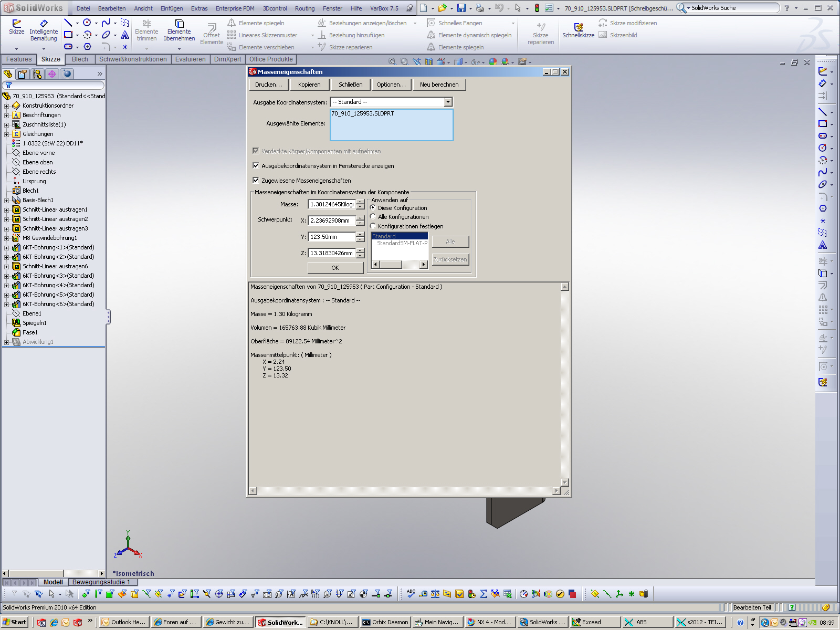Toggle Zugewiesene Masseneigenschaften checkbox
This screenshot has width=840, height=630.
[x=256, y=180]
